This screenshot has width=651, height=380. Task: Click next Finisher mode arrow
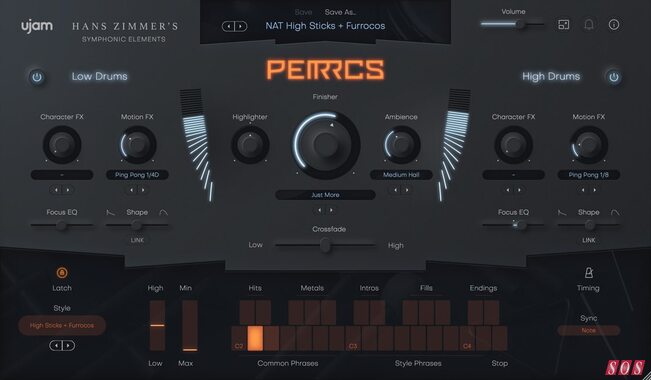[x=331, y=210]
